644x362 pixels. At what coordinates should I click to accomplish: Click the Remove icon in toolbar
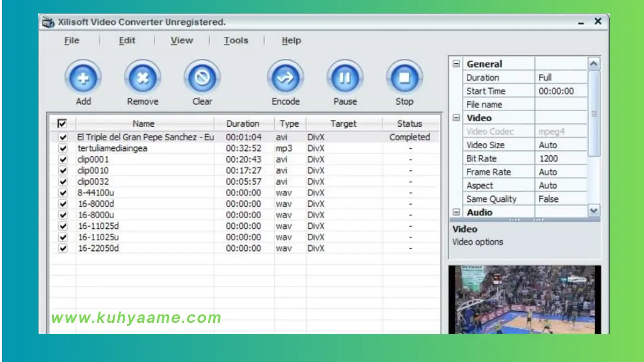click(x=142, y=78)
